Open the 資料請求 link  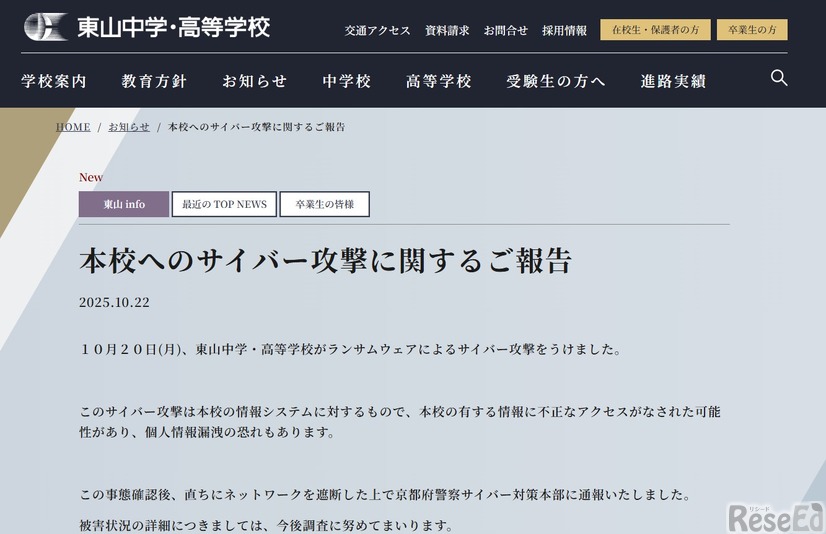[x=447, y=30]
